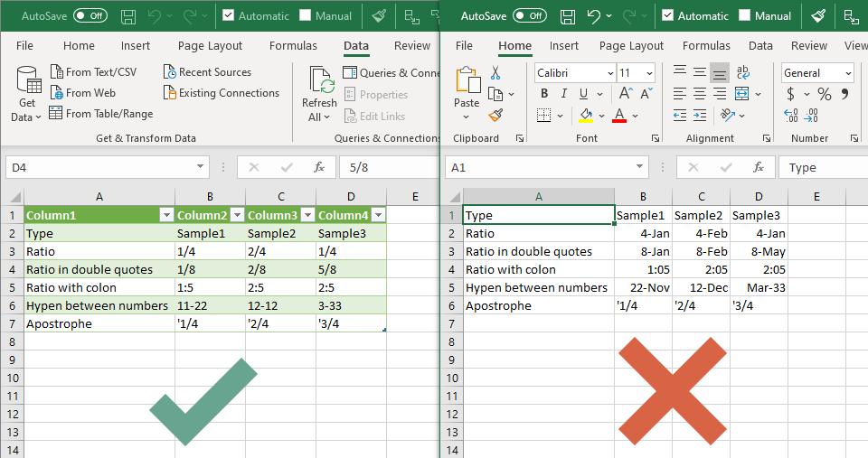Click the Save icon in the right window
Screen dimensions: 868x458
567,16
